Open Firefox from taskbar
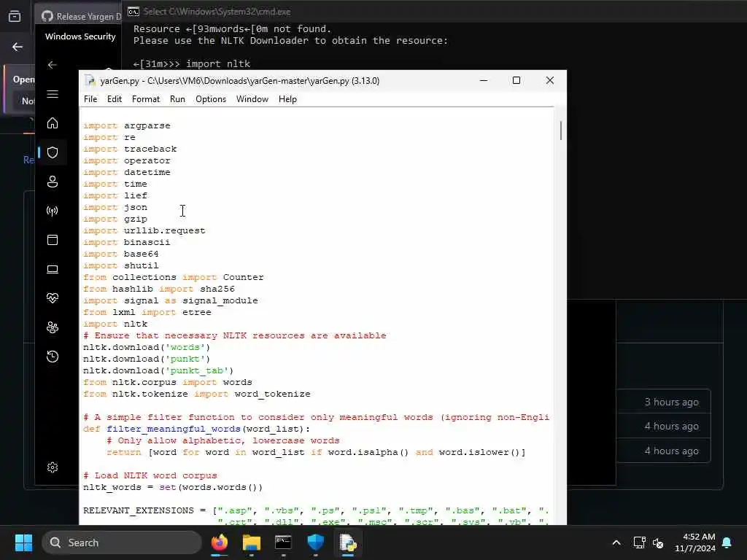This screenshot has width=747, height=560. tap(219, 542)
